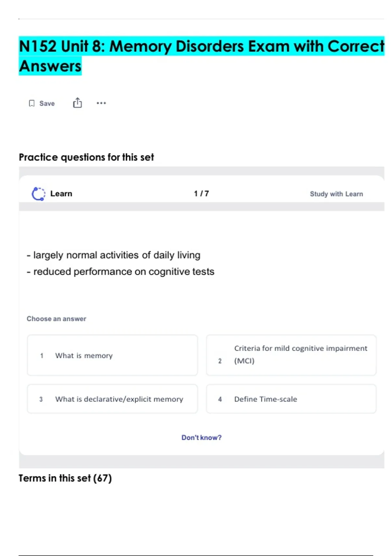Click the number 4 badge beside Define Time-scale

220,399
